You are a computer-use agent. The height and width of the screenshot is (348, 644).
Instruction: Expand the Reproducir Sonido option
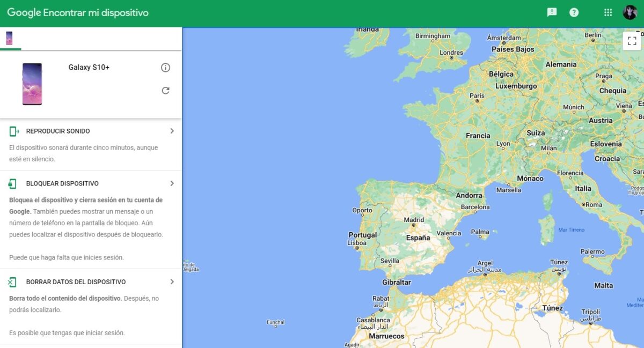coord(172,131)
